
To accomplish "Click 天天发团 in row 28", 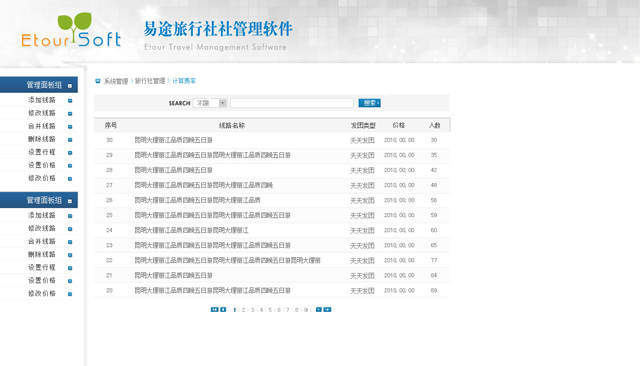I will click(362, 171).
